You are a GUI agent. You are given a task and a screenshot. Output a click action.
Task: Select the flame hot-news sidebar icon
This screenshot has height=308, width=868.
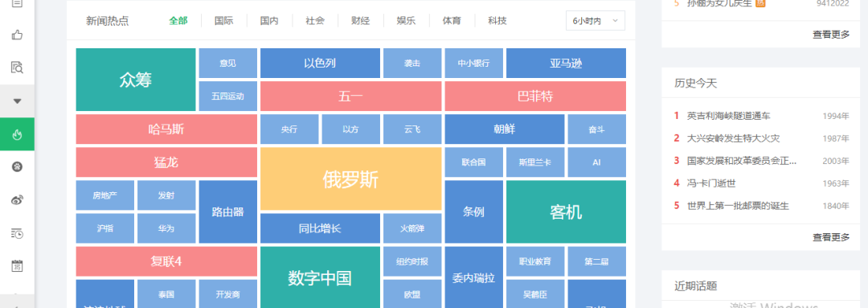click(x=17, y=134)
